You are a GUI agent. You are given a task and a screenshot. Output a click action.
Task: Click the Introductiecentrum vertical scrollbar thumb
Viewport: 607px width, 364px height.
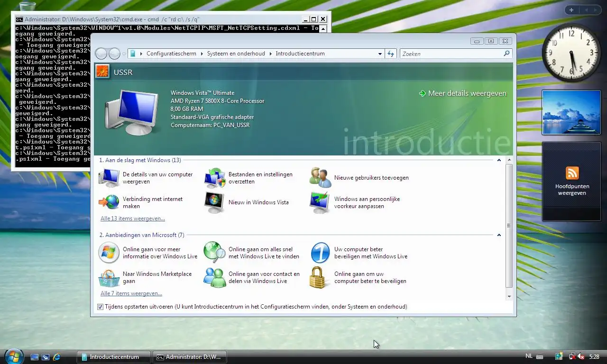point(509,226)
